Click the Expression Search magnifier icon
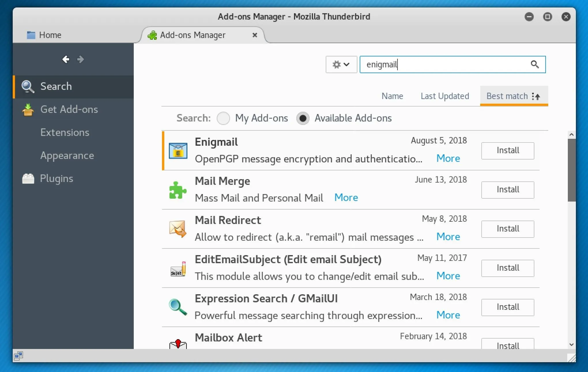Image resolution: width=588 pixels, height=372 pixels. click(x=178, y=307)
